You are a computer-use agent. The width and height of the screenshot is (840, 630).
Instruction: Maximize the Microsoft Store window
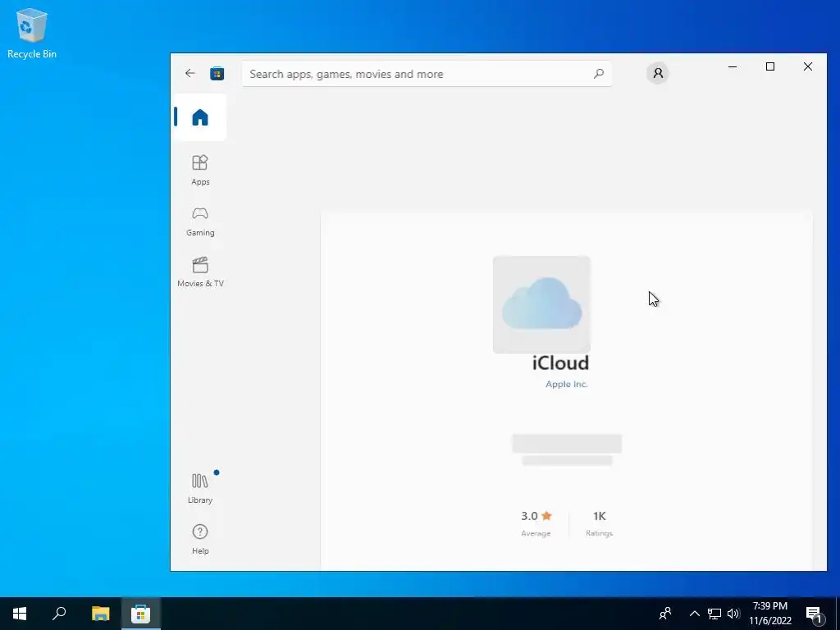pos(769,67)
